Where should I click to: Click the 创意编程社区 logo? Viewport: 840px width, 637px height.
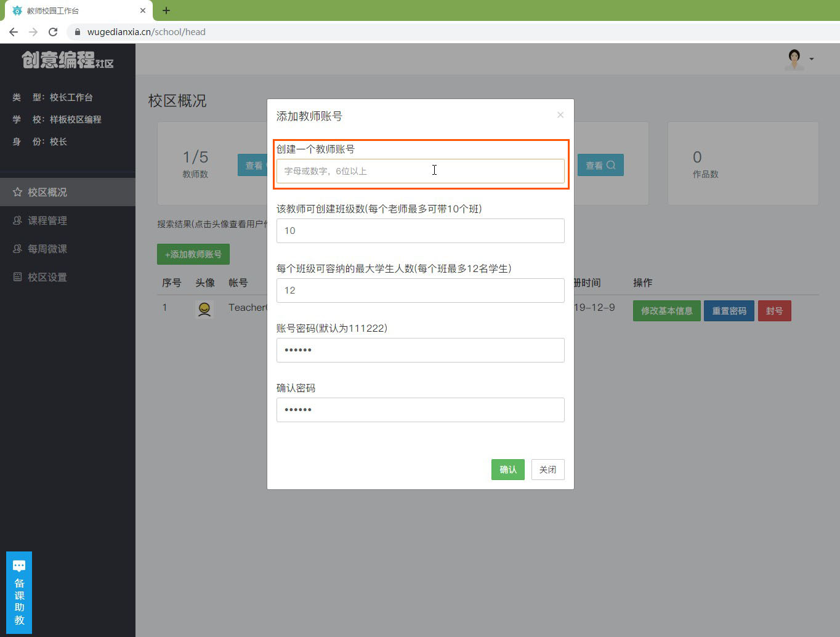click(x=68, y=60)
